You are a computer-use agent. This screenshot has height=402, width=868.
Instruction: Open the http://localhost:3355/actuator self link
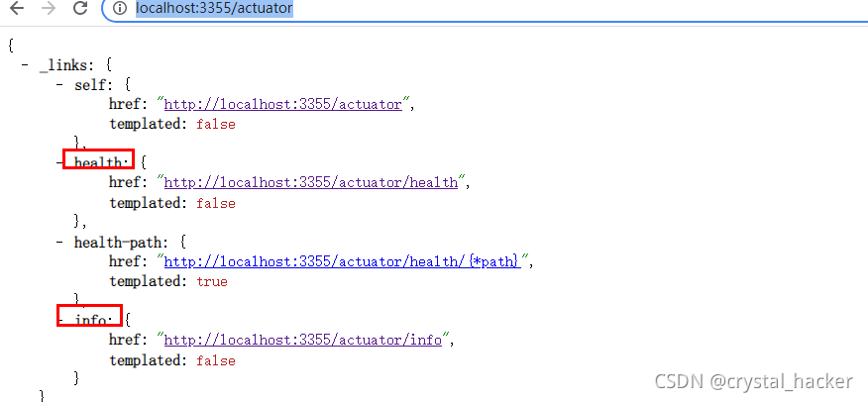(x=282, y=104)
